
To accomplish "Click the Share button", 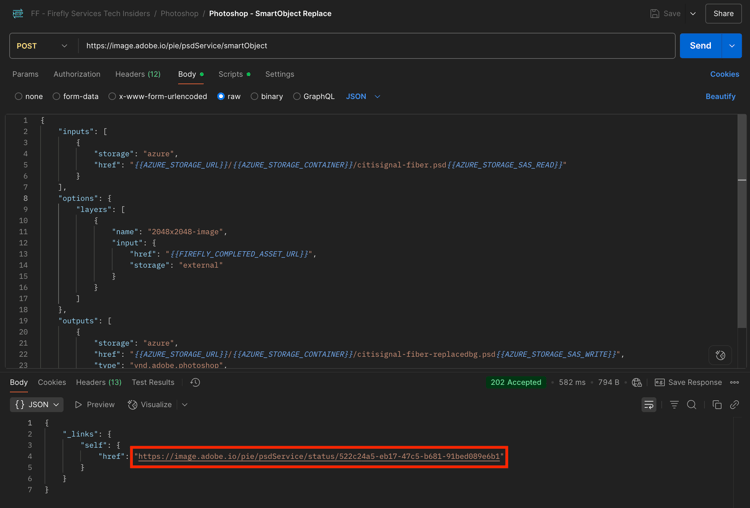I will click(723, 13).
